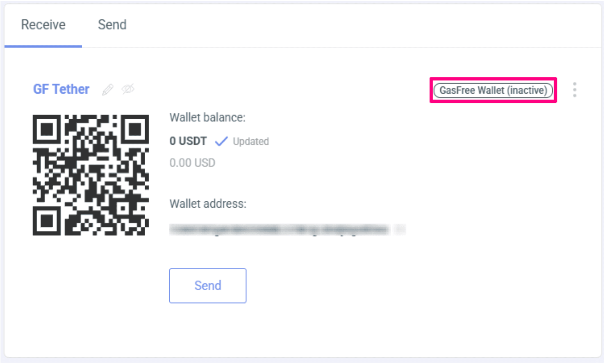The image size is (605, 364).
Task: Click the GasFree Wallet (inactive) badge
Action: coord(493,90)
